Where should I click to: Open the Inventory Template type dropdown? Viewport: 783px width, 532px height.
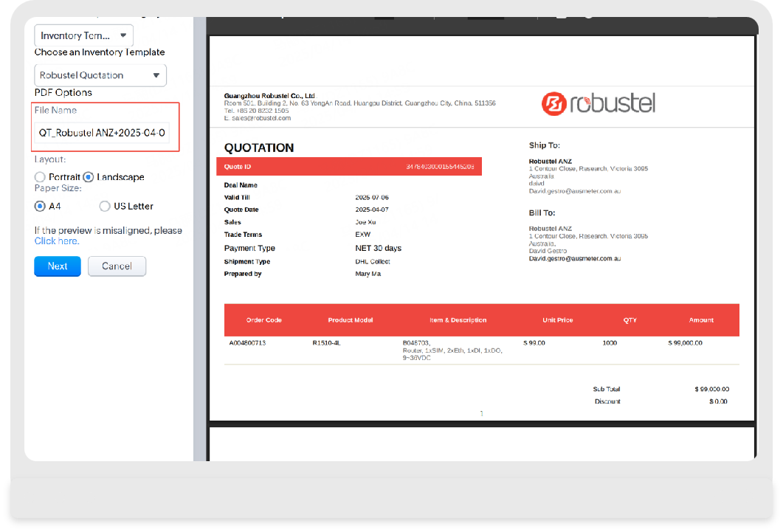click(x=83, y=35)
